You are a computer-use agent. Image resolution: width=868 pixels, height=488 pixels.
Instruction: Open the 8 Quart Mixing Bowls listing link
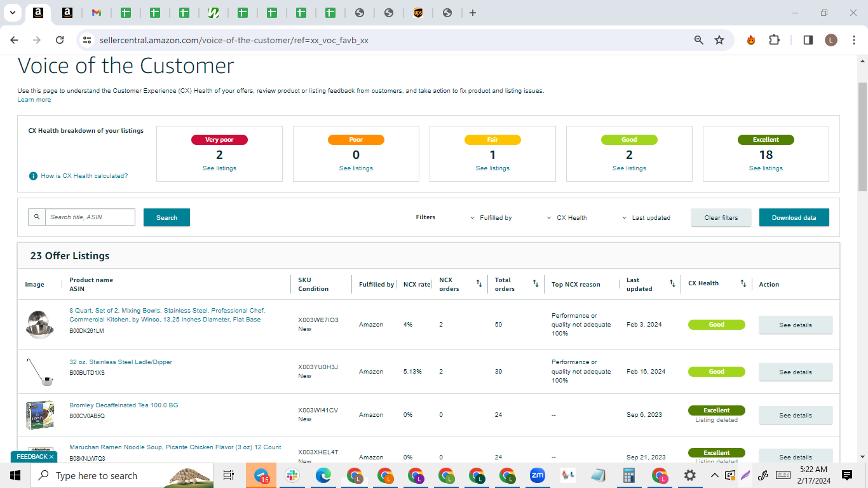pyautogui.click(x=167, y=315)
